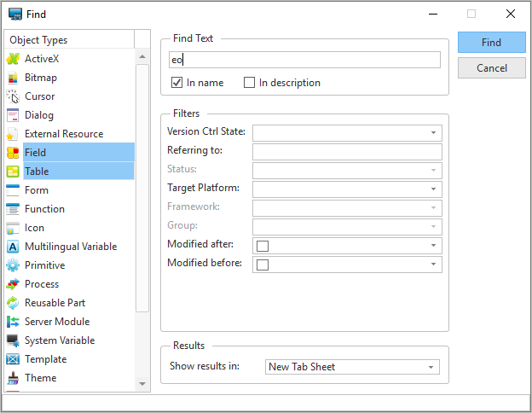
Task: Select the Dialog icon in Object Types
Action: [13, 115]
